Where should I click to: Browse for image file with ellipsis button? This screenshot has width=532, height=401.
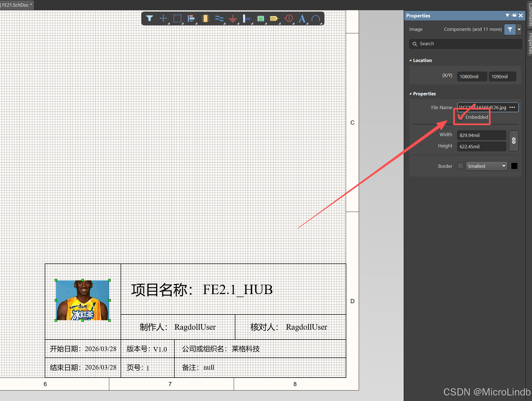click(x=512, y=107)
